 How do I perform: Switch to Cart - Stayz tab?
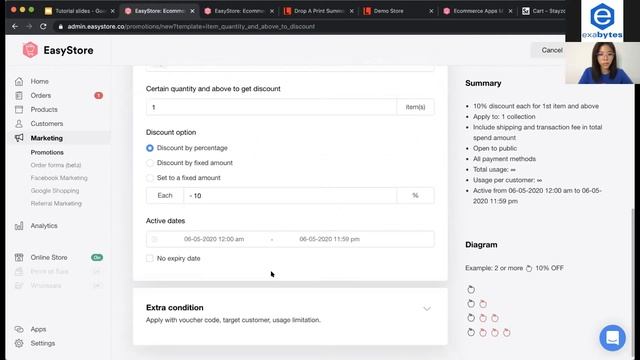click(543, 11)
